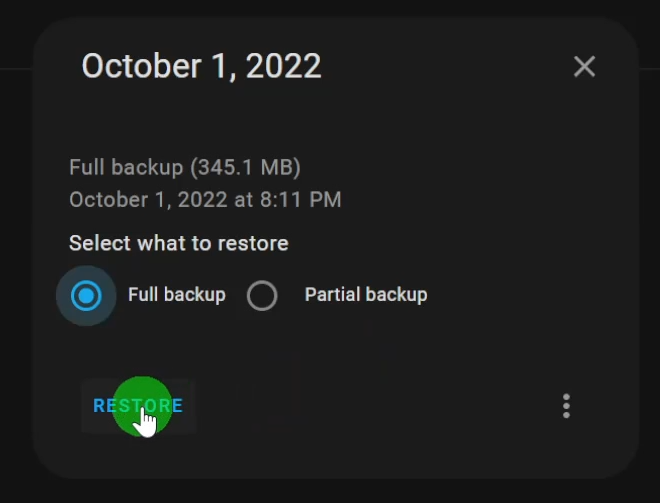Click the October 1, 2022 dialog title
Screen dimensions: 660x503
pyautogui.click(x=202, y=66)
